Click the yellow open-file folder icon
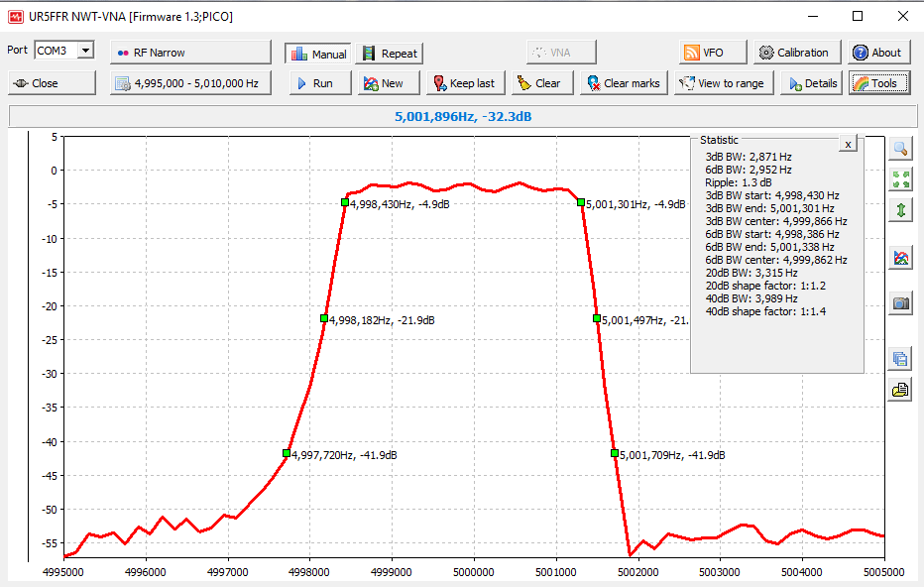This screenshot has height=587, width=924. click(x=900, y=390)
